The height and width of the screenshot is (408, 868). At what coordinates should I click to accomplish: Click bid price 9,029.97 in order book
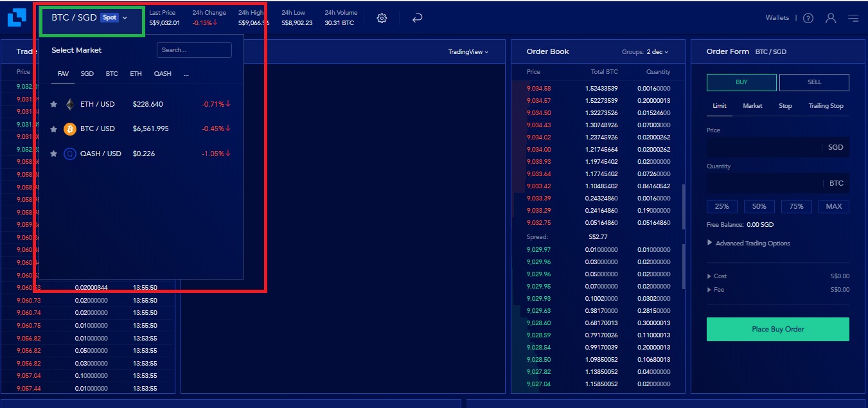point(538,250)
